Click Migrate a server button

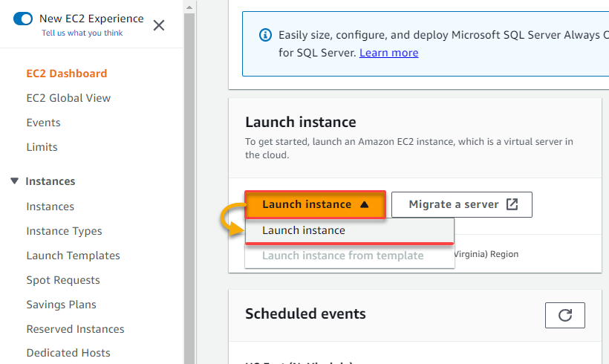462,204
